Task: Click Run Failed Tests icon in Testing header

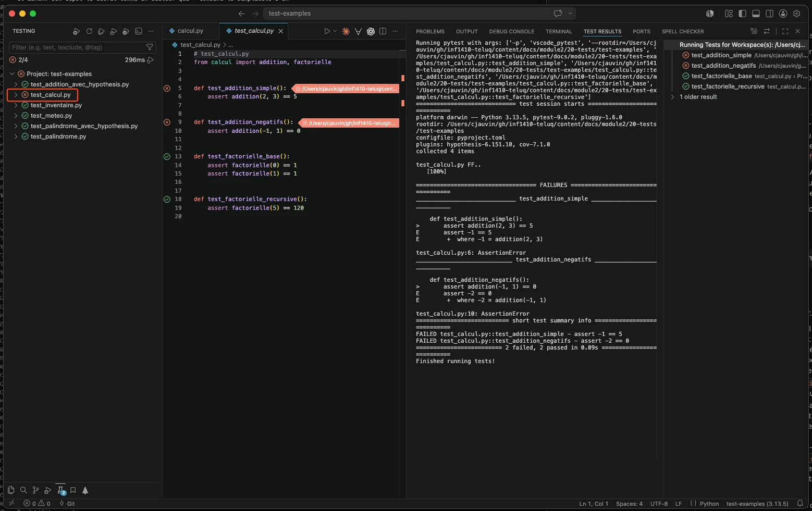Action: [x=77, y=31]
